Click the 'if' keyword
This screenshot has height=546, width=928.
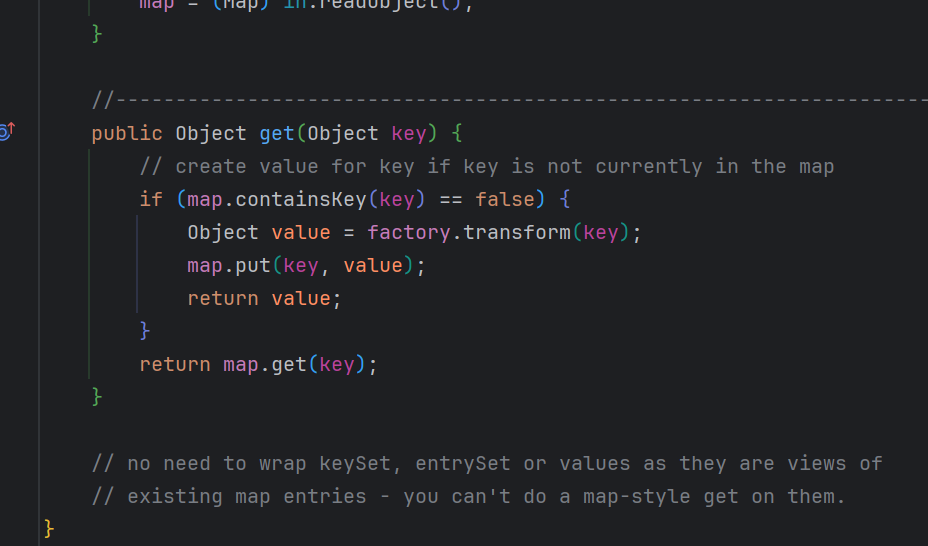coord(151,200)
